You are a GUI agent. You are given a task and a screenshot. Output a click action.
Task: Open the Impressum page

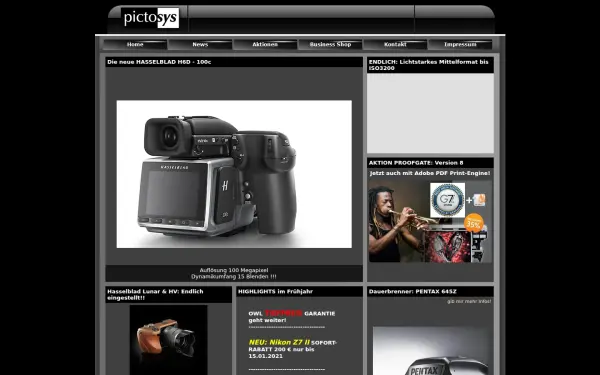(460, 45)
